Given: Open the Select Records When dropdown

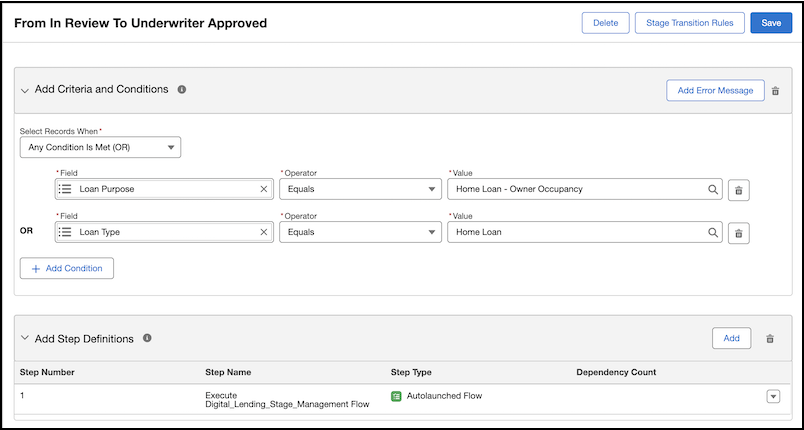Looking at the screenshot, I should point(100,147).
